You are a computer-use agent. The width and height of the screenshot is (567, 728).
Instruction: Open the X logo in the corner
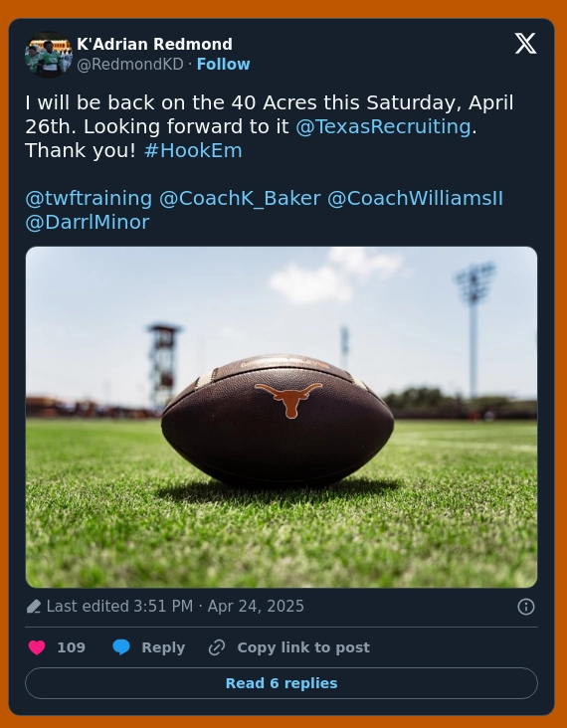525,44
